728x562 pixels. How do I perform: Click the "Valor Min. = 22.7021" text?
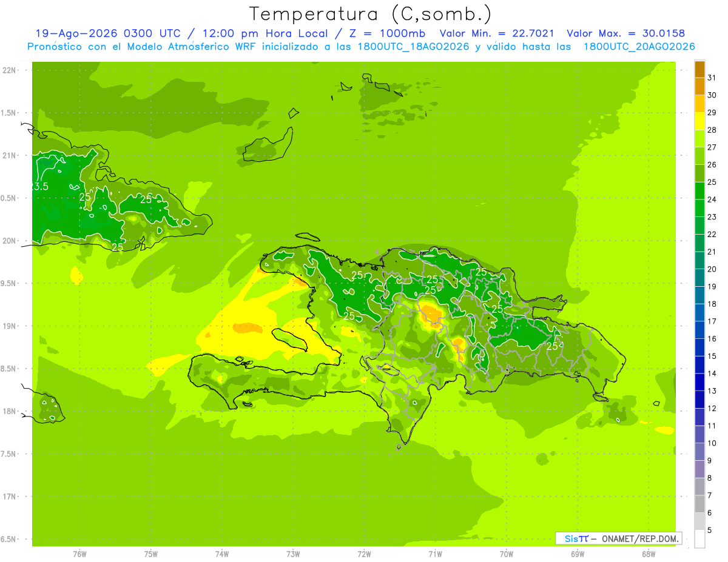496,33
